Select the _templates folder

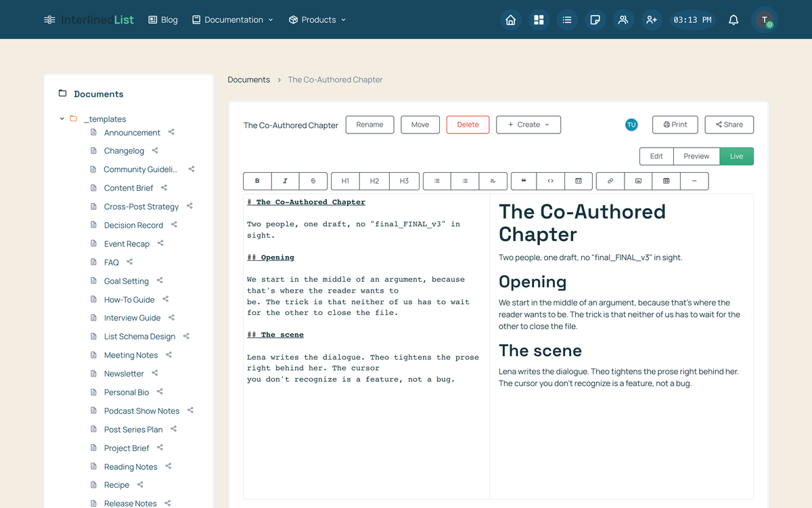pyautogui.click(x=105, y=119)
